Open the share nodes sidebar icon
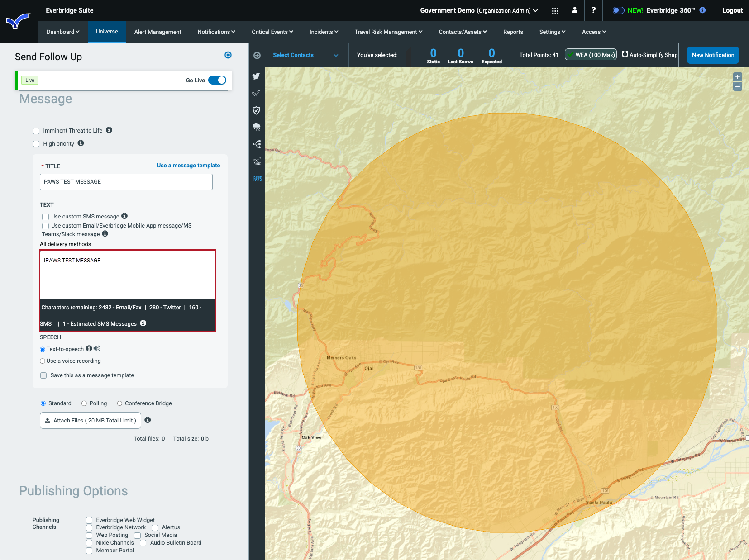 [x=257, y=144]
